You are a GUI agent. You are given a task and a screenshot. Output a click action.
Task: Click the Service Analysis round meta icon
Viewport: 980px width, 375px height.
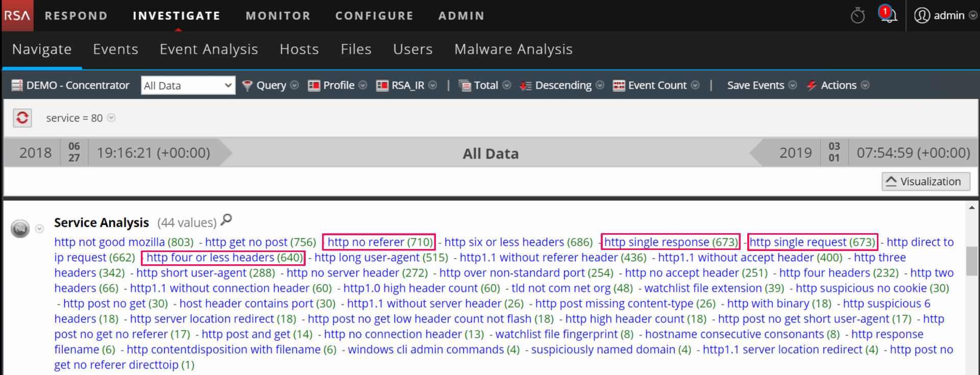[x=20, y=229]
